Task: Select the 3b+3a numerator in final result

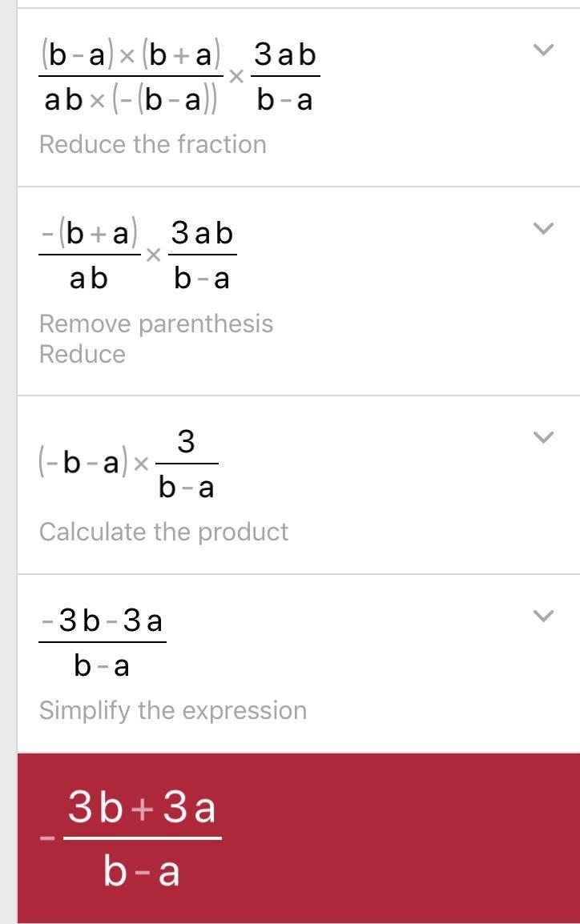Action: tap(142, 807)
